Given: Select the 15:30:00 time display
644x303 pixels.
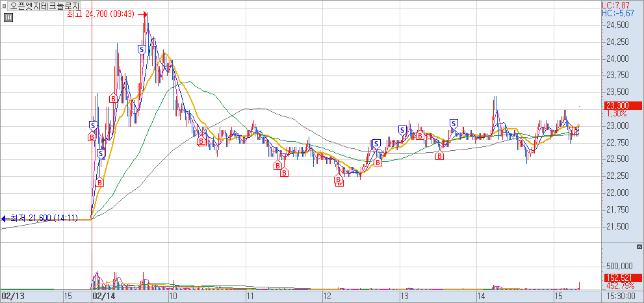Looking at the screenshot, I should 623,296.
